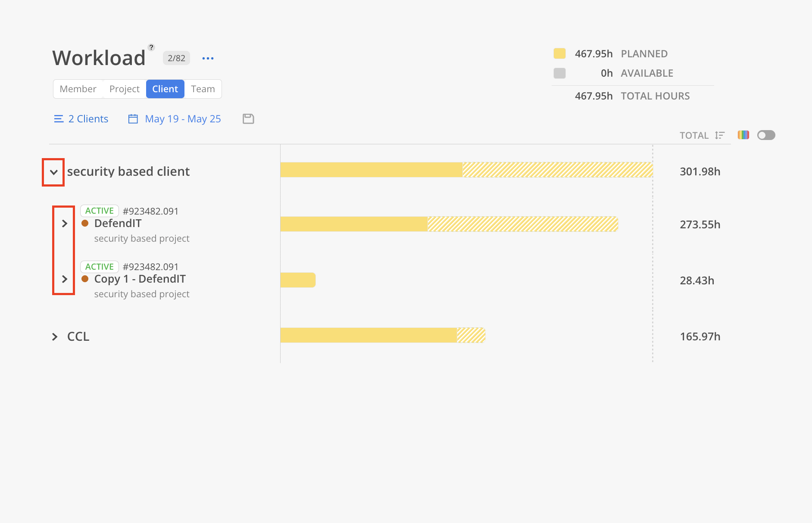This screenshot has height=523, width=812.
Task: Click the calendar icon by the date range
Action: pyautogui.click(x=133, y=119)
